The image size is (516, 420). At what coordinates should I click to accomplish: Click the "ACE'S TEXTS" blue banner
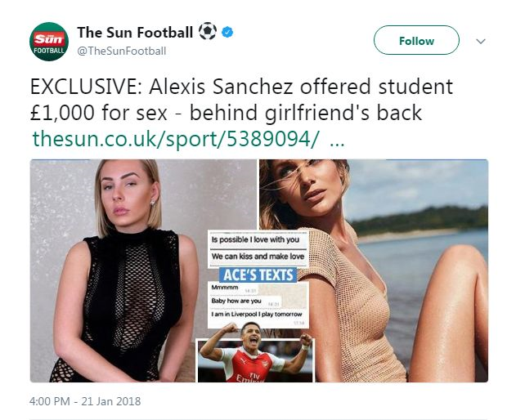pos(258,275)
